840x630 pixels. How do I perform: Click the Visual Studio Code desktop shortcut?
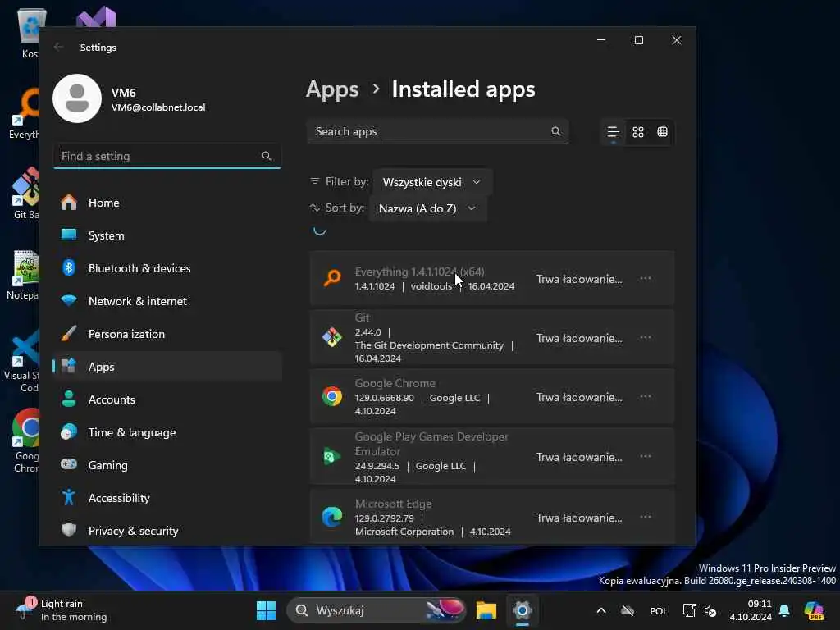[22, 362]
